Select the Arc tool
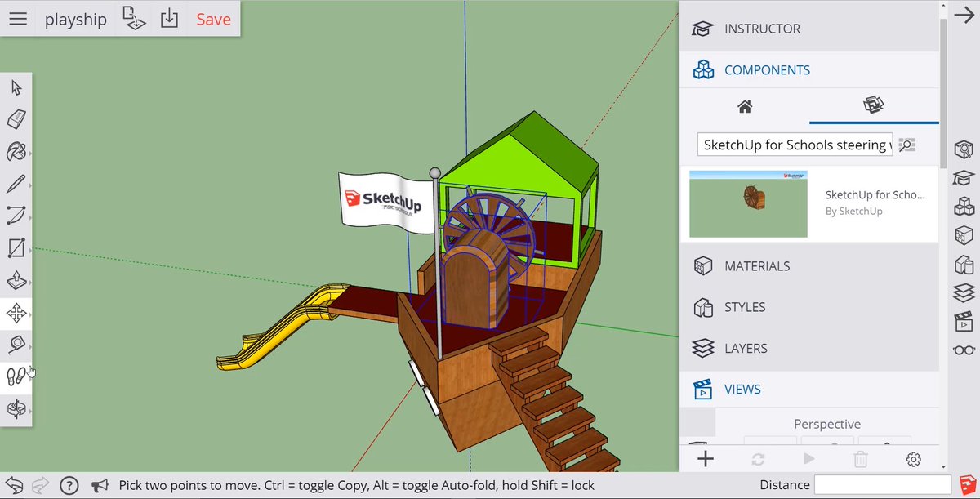 tap(16, 216)
